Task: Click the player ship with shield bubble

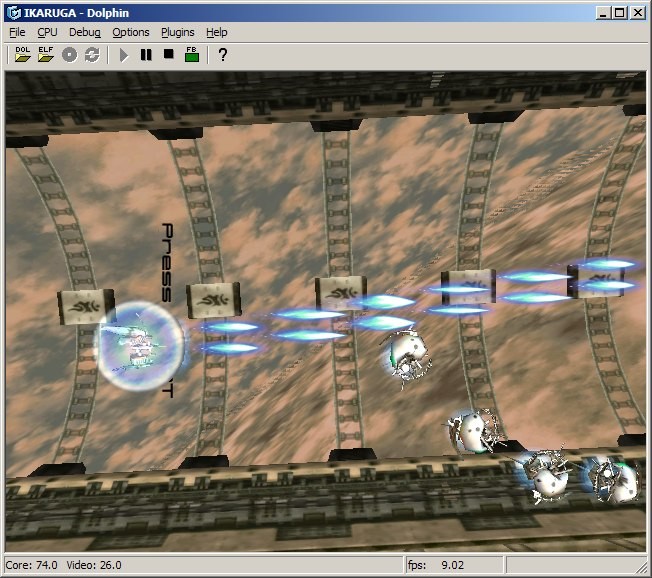Action: 139,346
